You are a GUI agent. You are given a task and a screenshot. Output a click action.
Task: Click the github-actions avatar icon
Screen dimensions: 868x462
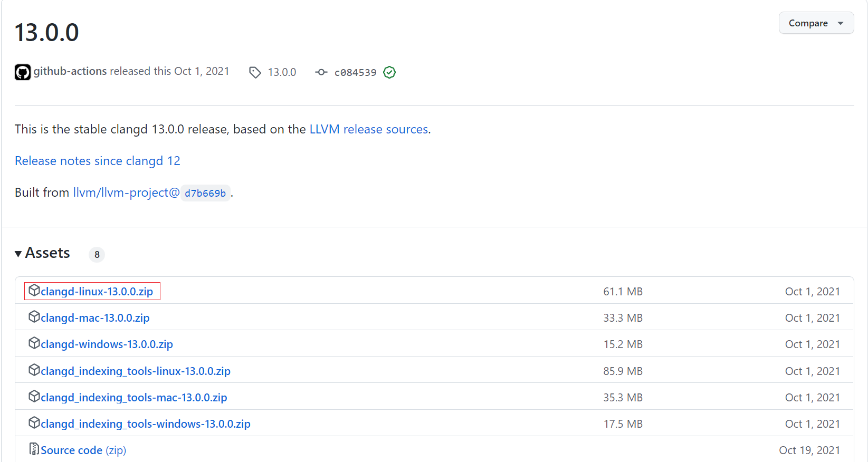click(x=23, y=72)
